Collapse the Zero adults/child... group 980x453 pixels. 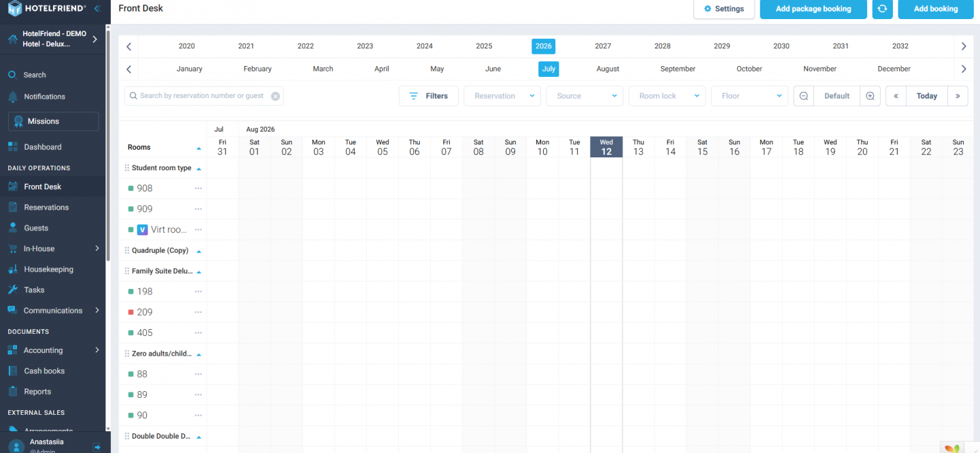click(x=199, y=354)
